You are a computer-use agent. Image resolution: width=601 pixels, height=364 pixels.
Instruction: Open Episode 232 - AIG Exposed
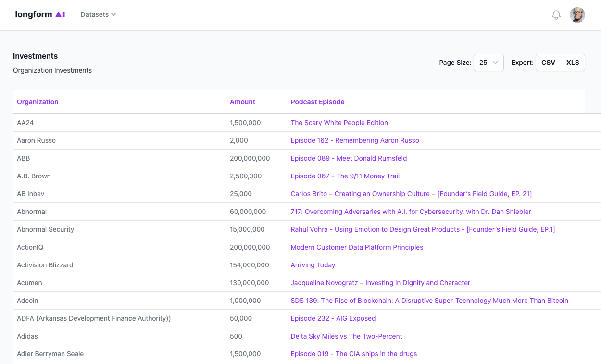[x=333, y=318]
